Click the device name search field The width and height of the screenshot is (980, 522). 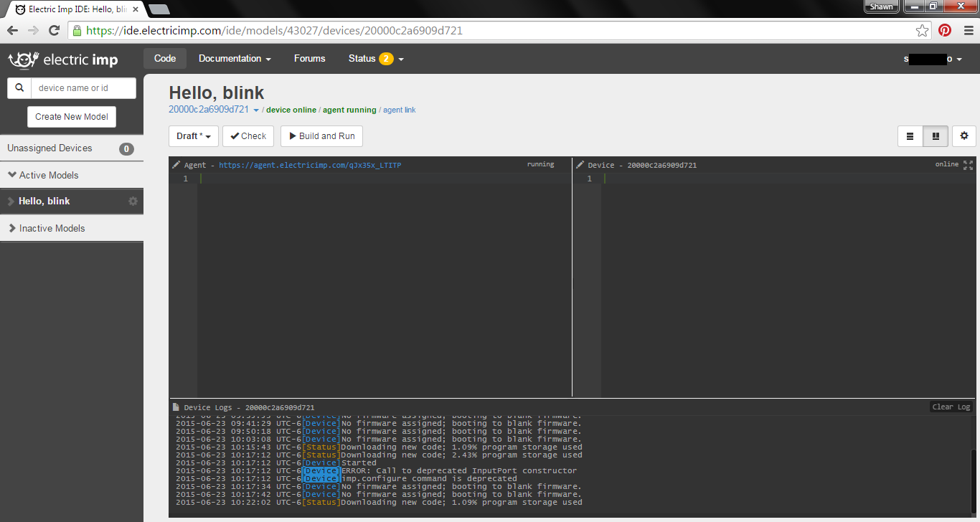click(x=83, y=88)
